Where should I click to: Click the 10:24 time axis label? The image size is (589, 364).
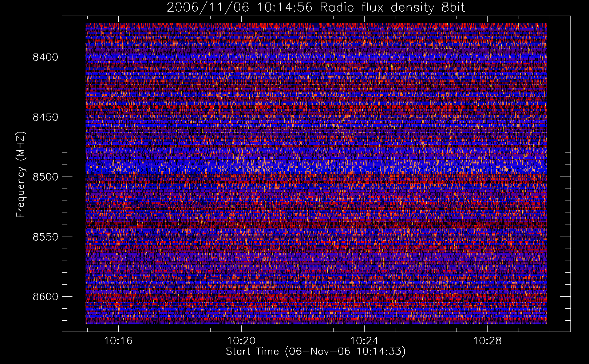coord(364,341)
